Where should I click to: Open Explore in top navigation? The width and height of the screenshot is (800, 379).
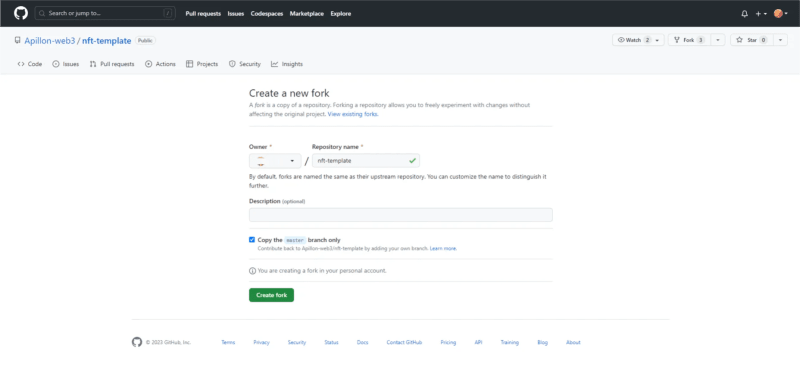[340, 14]
